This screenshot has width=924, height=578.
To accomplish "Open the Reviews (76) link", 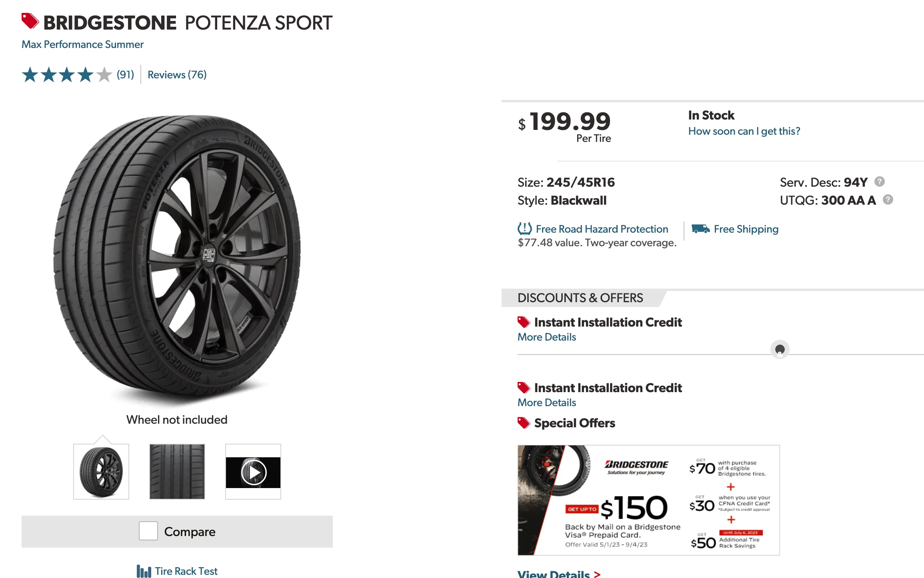I will point(177,75).
